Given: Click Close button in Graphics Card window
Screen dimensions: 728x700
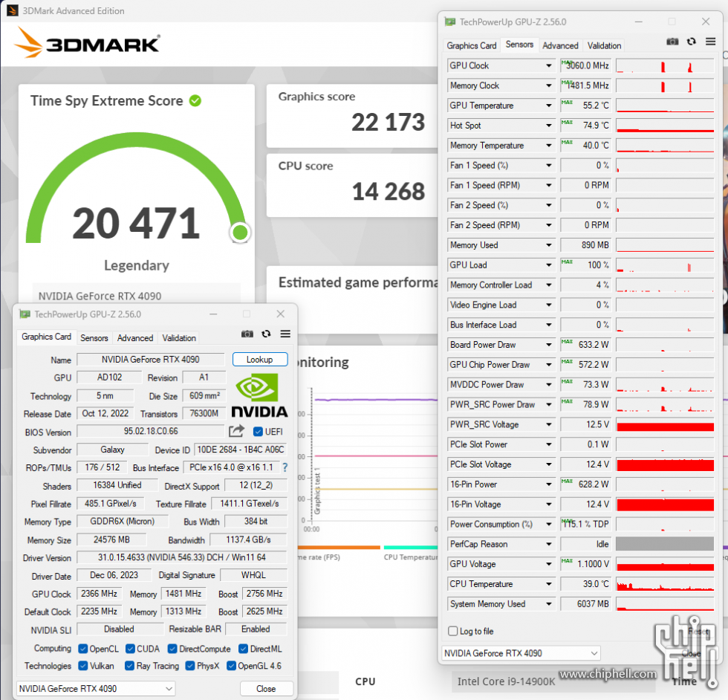Looking at the screenshot, I should tap(266, 688).
